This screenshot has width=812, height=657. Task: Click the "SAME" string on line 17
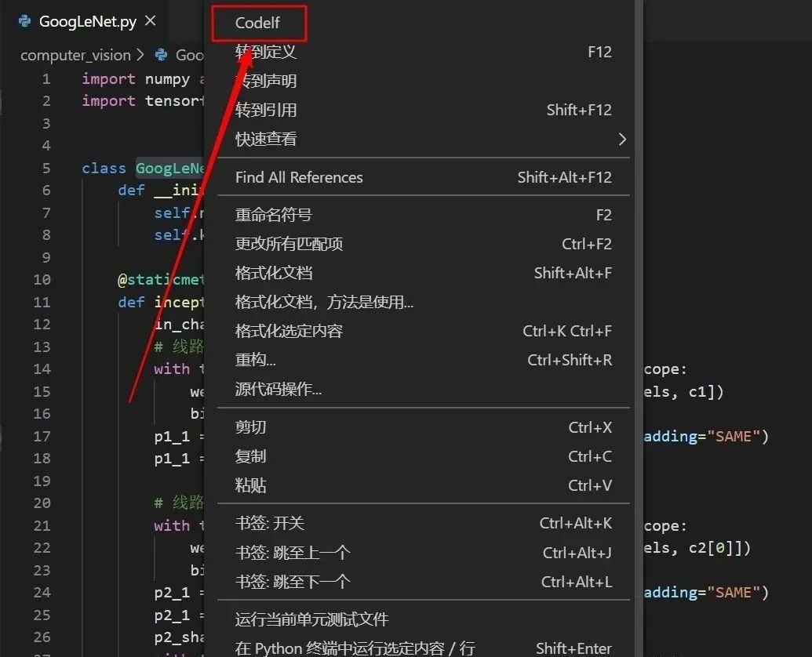(x=734, y=436)
